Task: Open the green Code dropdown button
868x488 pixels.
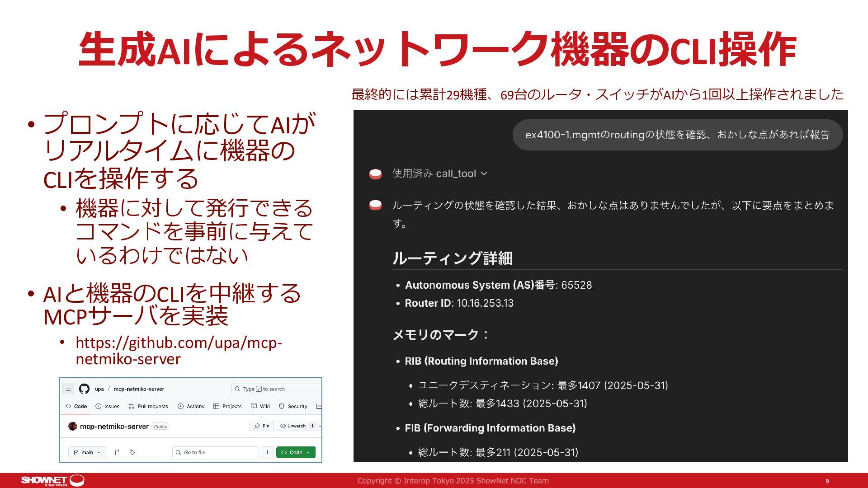Action: pos(296,452)
